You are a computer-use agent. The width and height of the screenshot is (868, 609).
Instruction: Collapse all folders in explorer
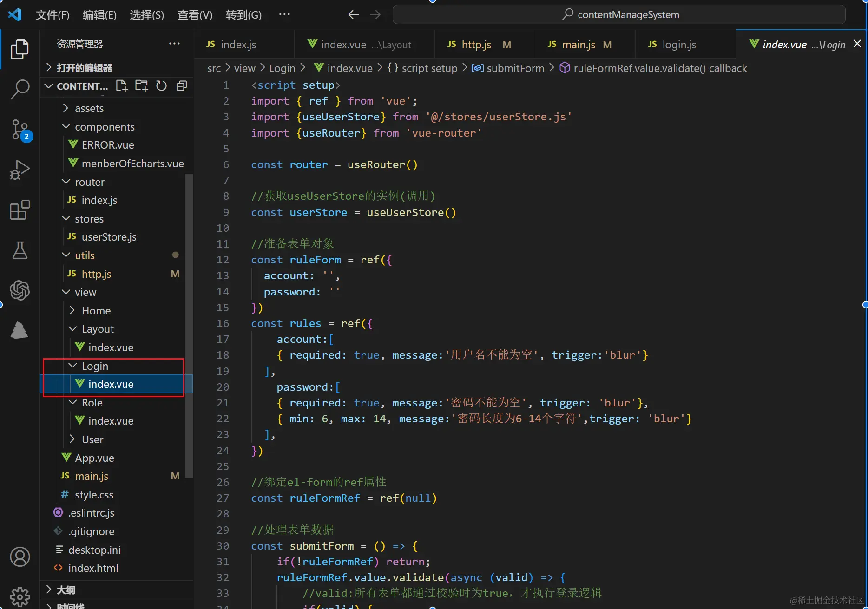click(182, 86)
